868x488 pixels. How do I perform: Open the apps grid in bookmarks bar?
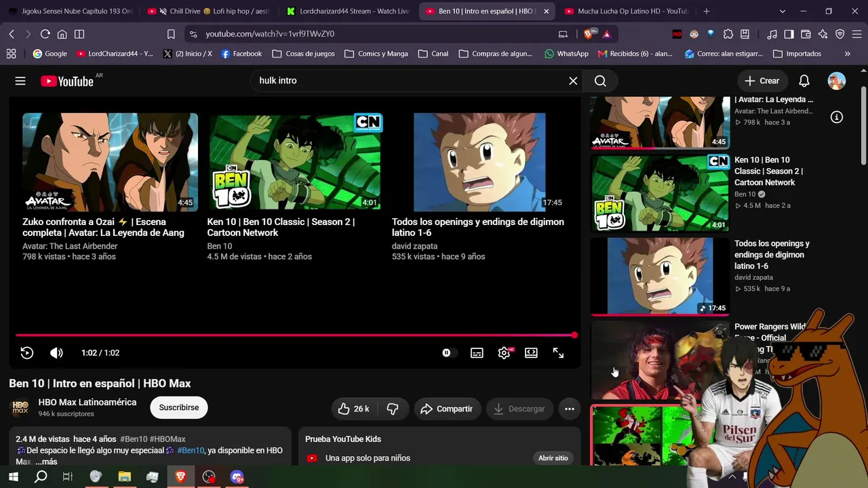click(11, 54)
